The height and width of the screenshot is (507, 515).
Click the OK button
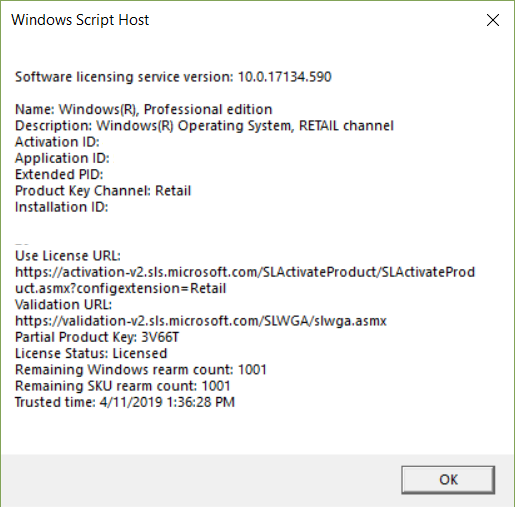coord(448,480)
